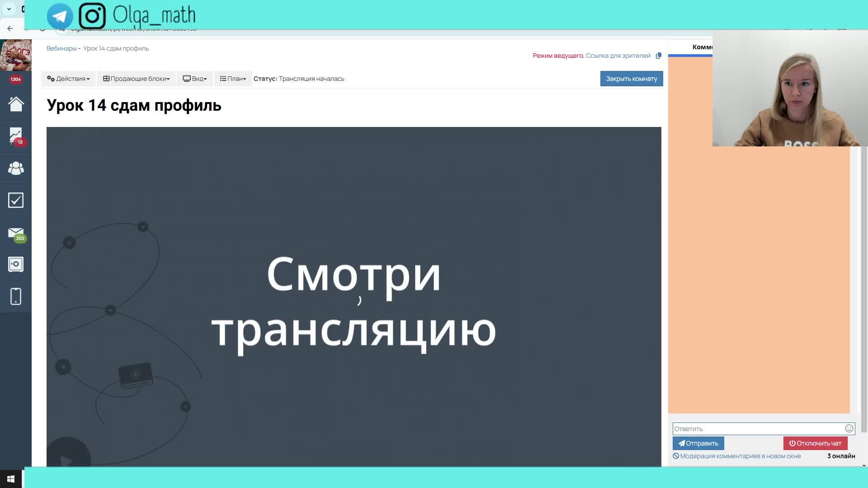The image size is (868, 488).
Task: Select the Комментарии tab in chat panel
Action: point(702,47)
